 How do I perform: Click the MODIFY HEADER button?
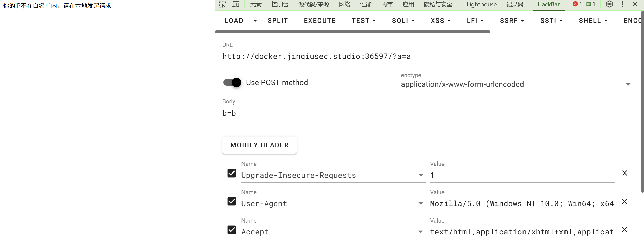(259, 145)
